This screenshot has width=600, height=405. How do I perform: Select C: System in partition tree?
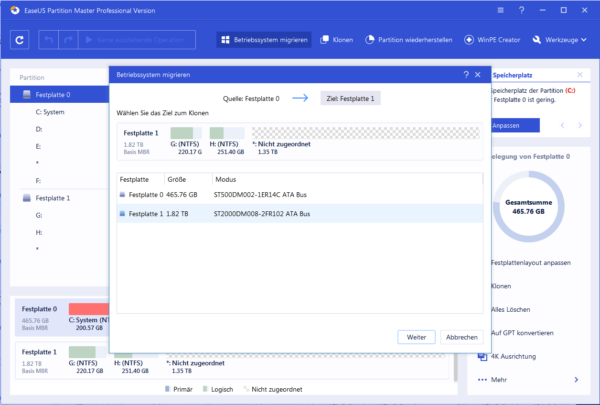(x=50, y=112)
